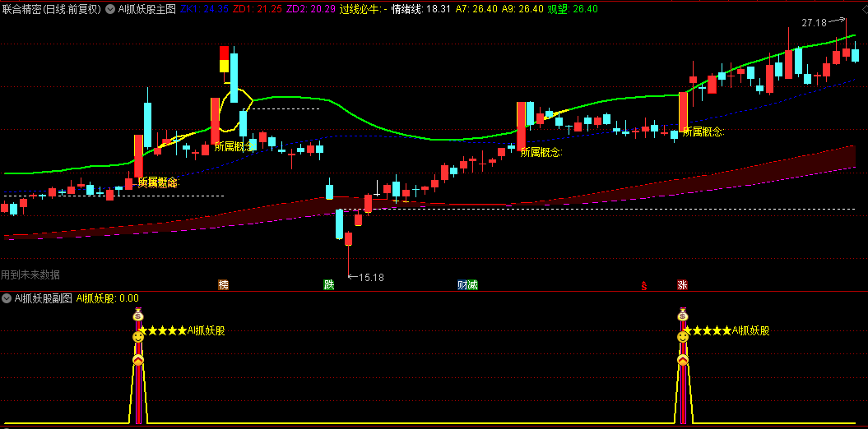Click the AI抓妖股副图 indicator name
Viewport: 868px width, 429px height.
coord(43,298)
